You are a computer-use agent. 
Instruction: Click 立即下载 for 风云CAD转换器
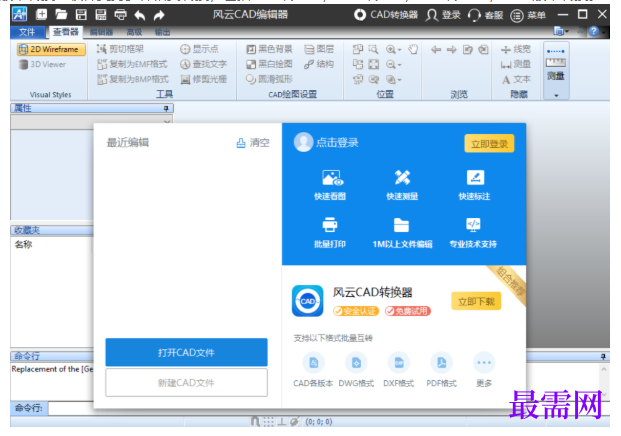tap(476, 301)
